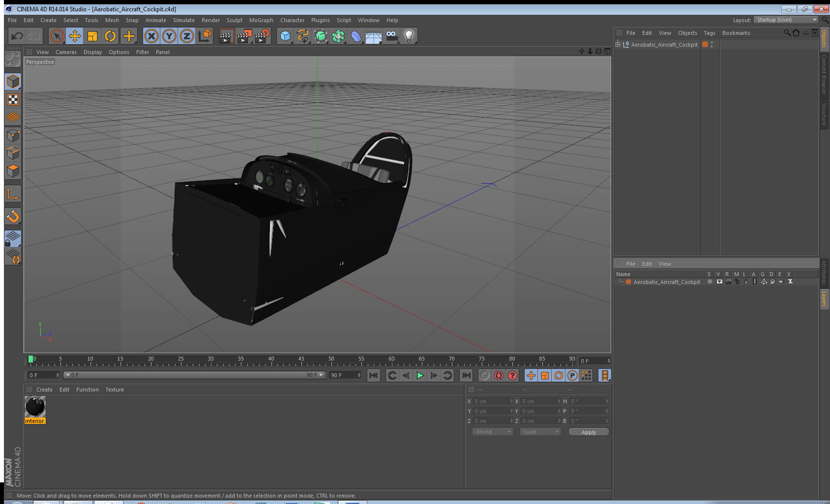
Task: Switch to Texture mode checker icon
Action: click(13, 100)
